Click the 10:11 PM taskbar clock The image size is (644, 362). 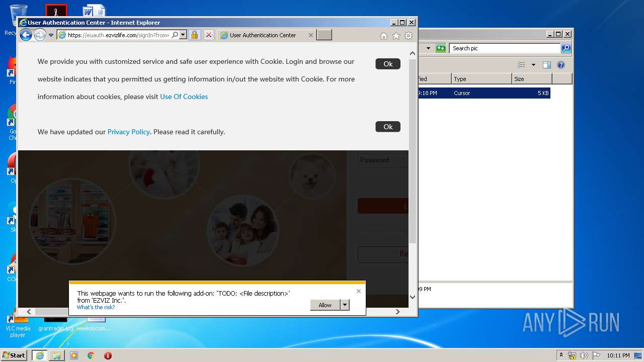(618, 355)
